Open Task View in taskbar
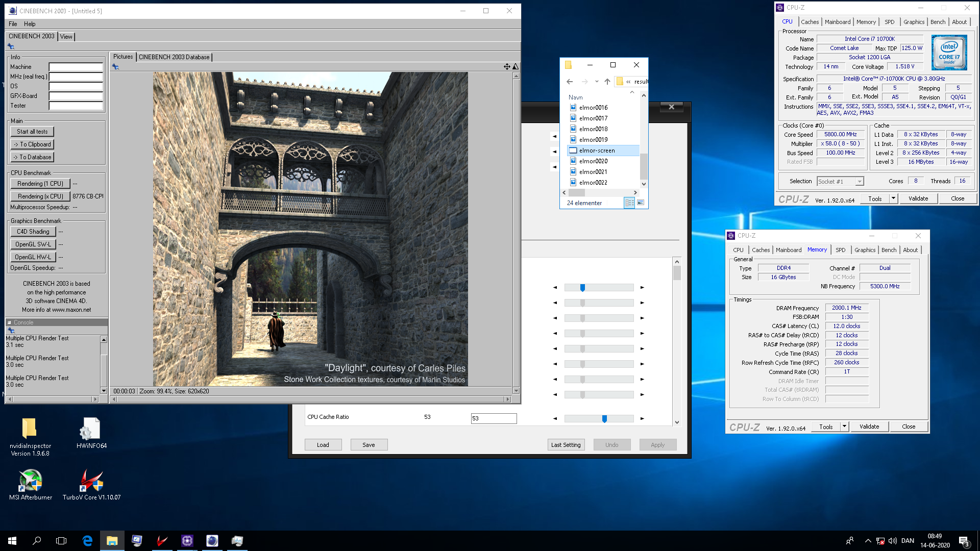Image resolution: width=980 pixels, height=551 pixels. [61, 541]
